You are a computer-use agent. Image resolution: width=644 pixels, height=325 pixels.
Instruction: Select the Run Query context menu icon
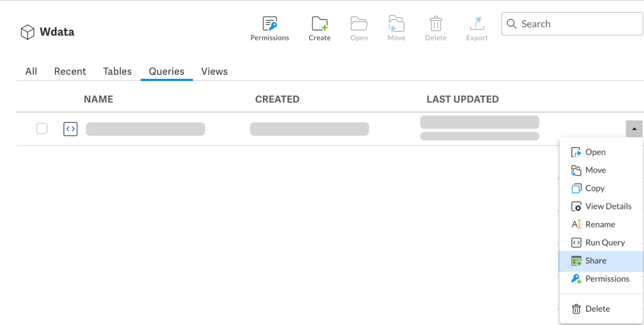coord(576,243)
